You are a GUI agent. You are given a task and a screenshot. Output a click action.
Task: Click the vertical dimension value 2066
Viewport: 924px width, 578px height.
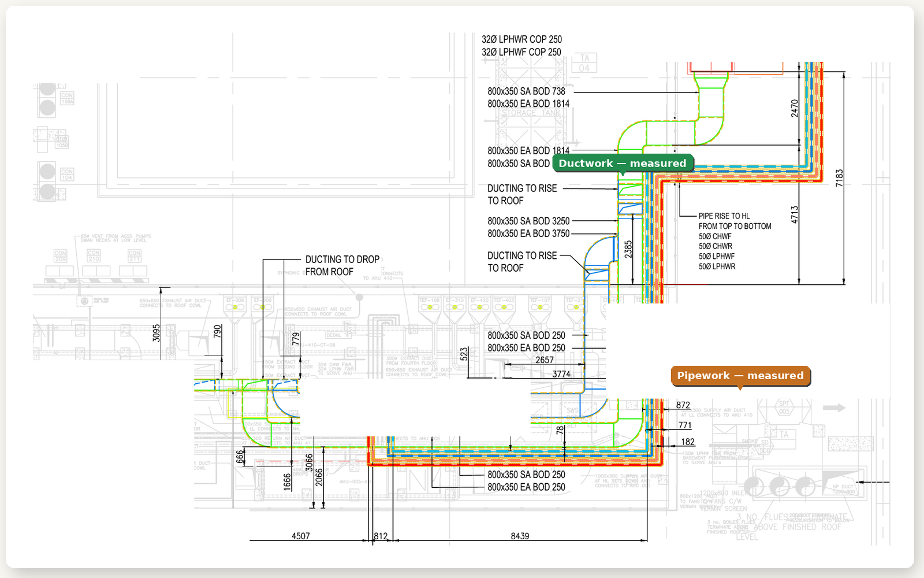[x=319, y=477]
